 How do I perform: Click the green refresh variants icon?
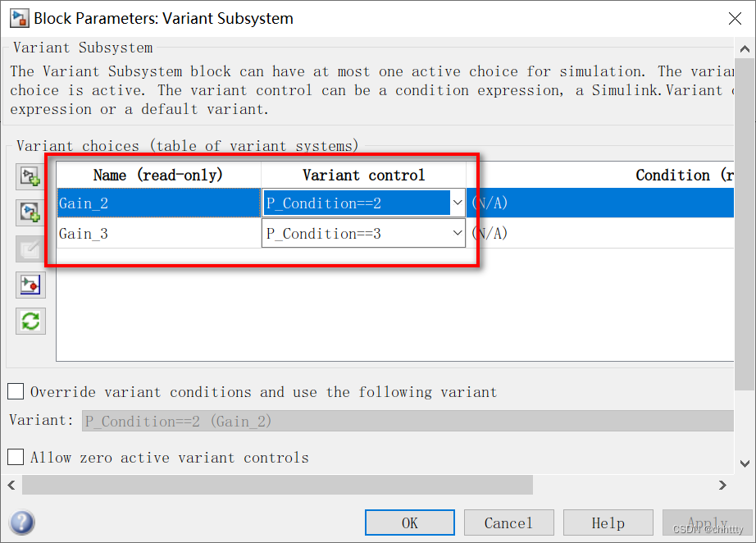[30, 321]
